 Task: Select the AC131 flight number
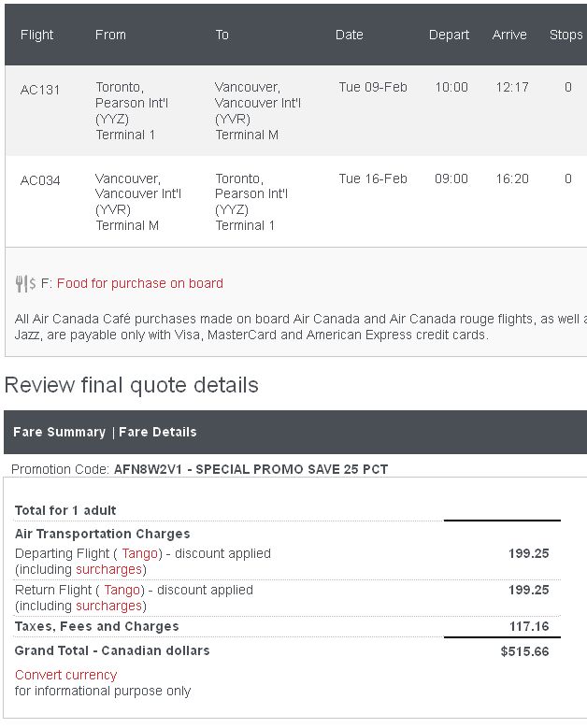click(40, 90)
